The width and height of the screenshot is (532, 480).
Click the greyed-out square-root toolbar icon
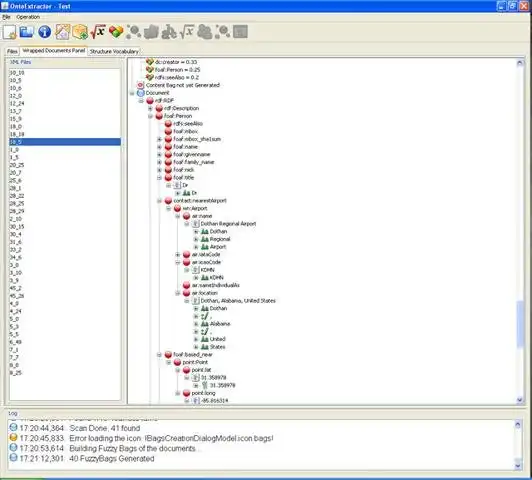(187, 32)
